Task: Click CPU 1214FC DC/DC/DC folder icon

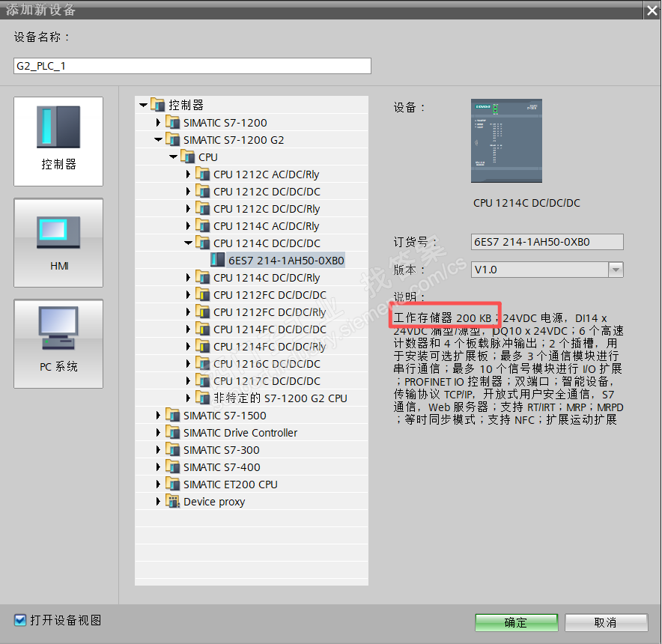Action: pyautogui.click(x=203, y=329)
